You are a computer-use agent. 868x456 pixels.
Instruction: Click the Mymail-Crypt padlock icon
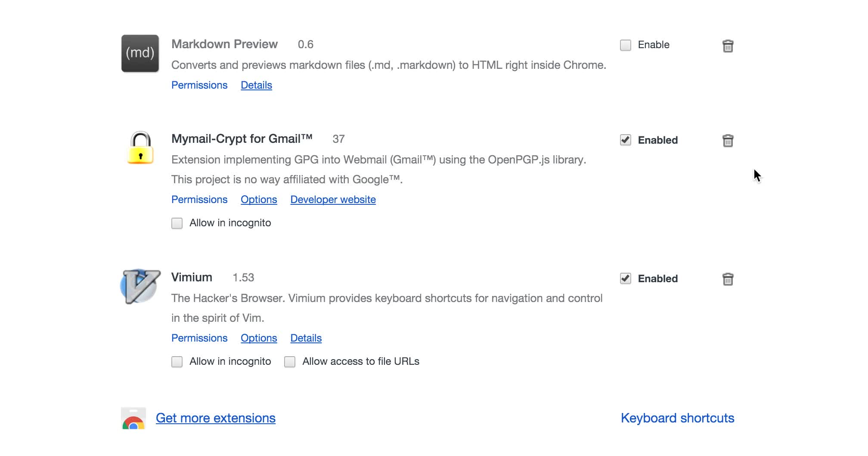click(140, 148)
